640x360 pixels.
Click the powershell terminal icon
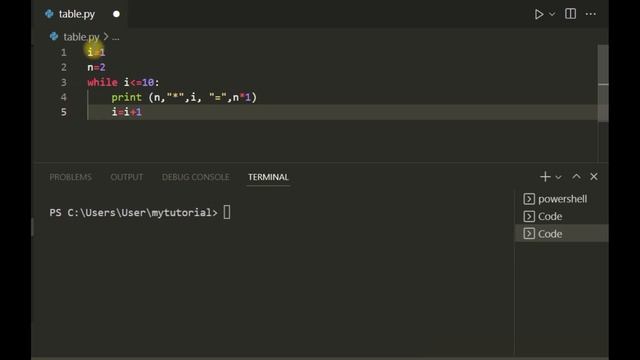coord(529,199)
